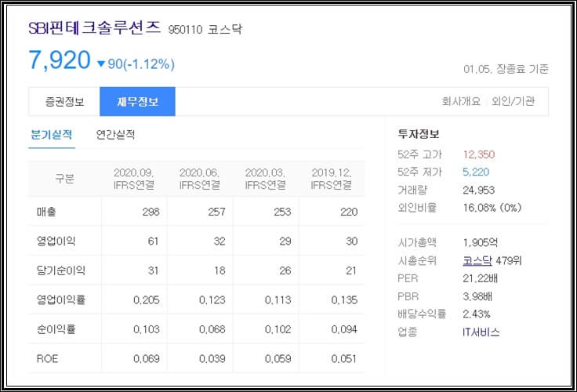Select the 매출 row label

46,212
